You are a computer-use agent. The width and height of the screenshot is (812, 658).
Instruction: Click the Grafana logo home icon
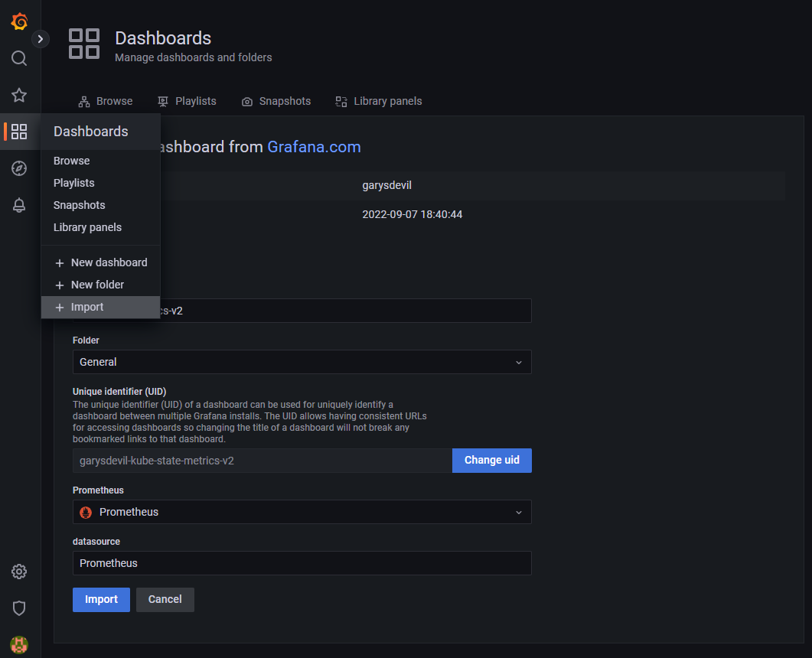(x=19, y=21)
